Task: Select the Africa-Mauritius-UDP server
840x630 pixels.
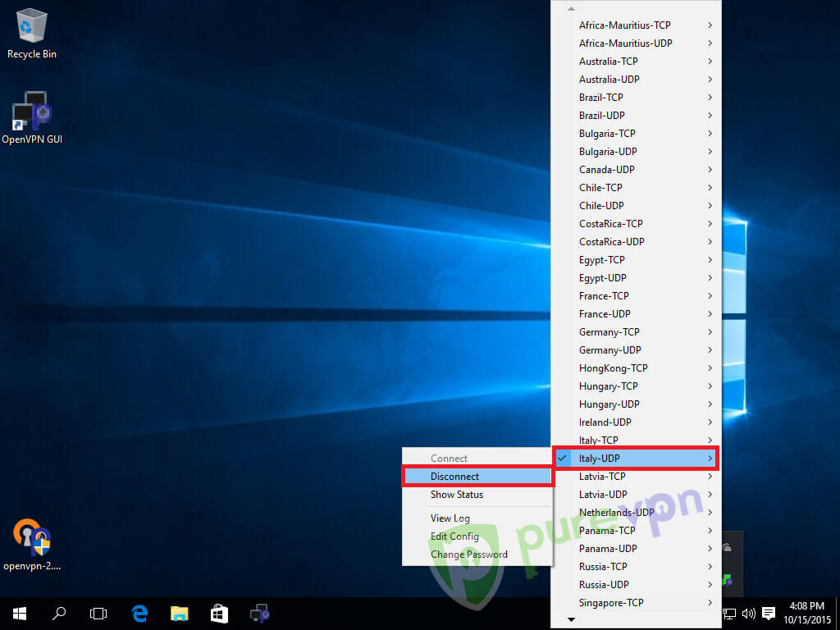Action: click(636, 43)
